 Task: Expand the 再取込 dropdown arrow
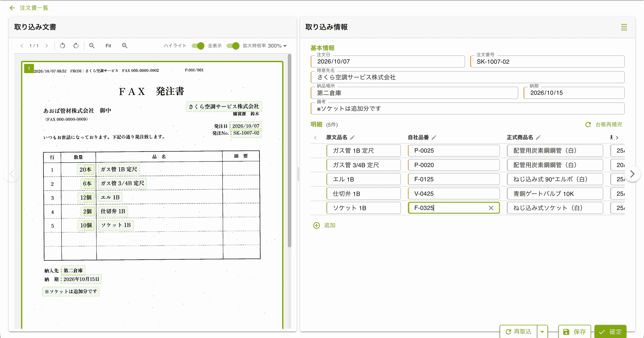pos(542,332)
